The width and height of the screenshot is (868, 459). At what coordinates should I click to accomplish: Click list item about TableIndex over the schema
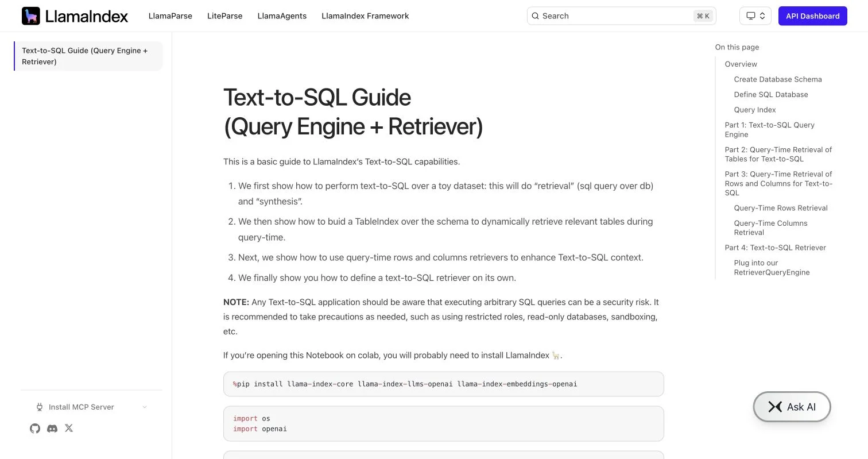click(x=445, y=229)
